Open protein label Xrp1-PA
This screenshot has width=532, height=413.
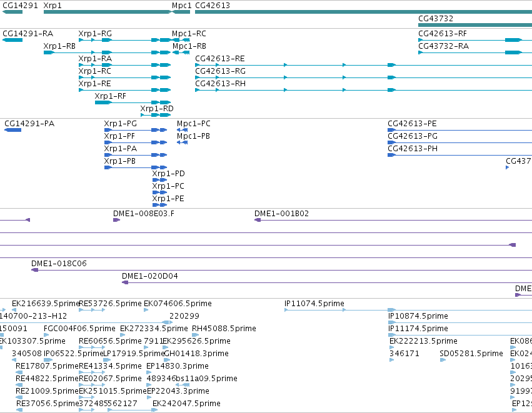coord(121,149)
